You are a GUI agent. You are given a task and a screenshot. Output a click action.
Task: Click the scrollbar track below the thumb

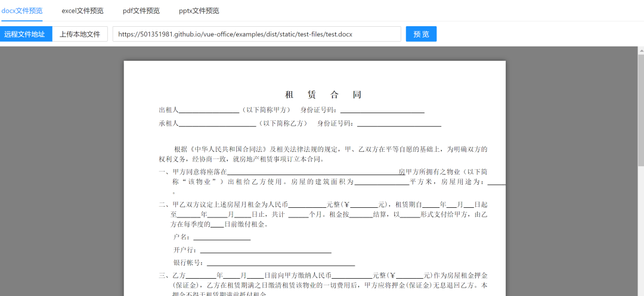pos(640,230)
